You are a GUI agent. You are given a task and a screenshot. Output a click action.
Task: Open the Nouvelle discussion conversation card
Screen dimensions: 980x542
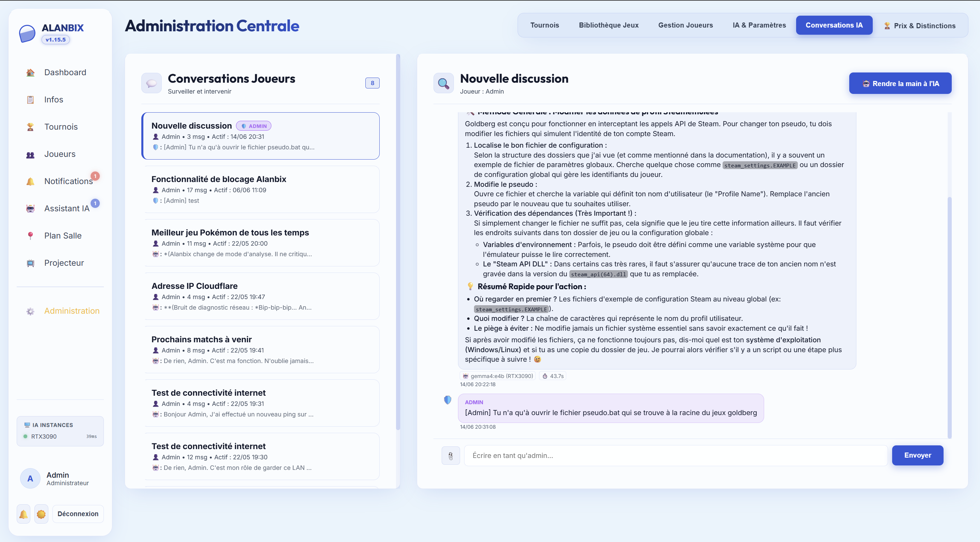coord(260,136)
